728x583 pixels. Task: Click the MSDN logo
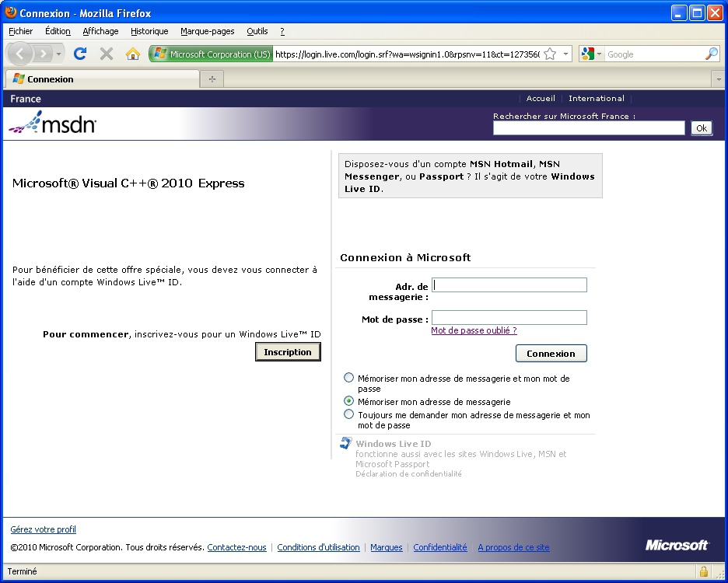(53, 123)
